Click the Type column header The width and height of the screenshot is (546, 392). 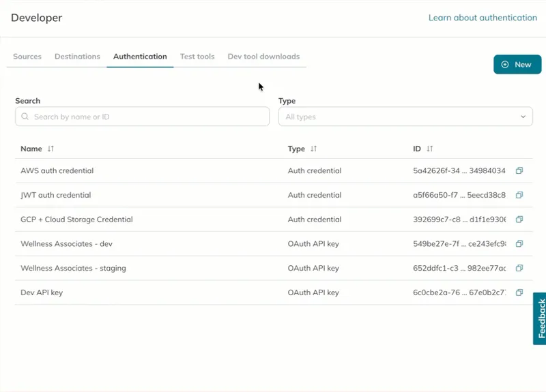click(x=296, y=149)
